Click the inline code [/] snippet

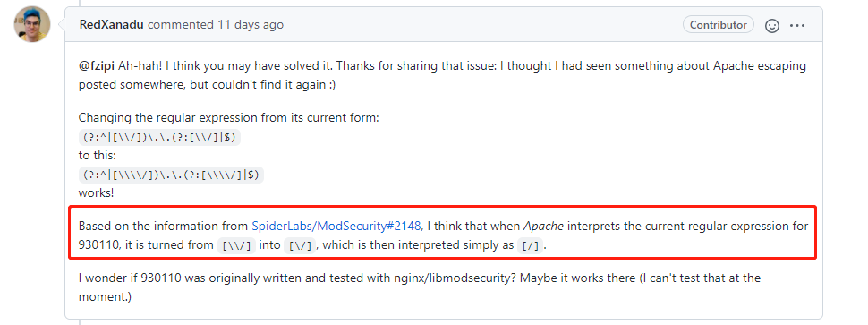click(531, 245)
